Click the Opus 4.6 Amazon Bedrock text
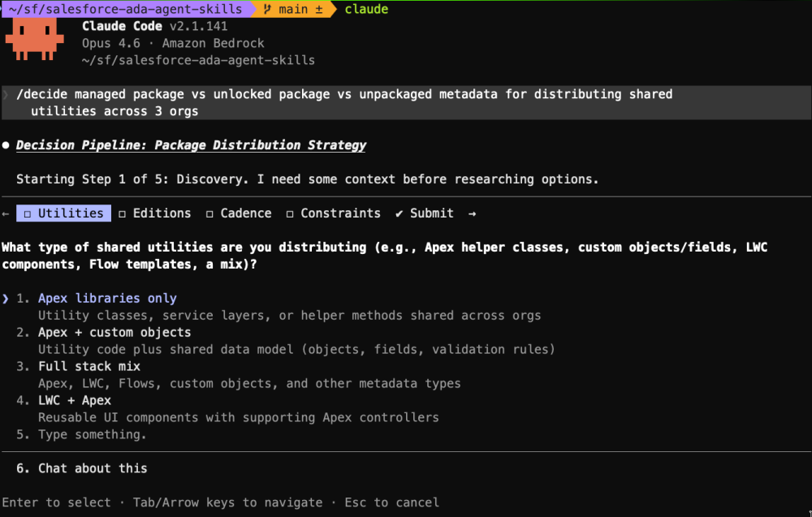Screen dimensions: 812x517 coord(173,44)
